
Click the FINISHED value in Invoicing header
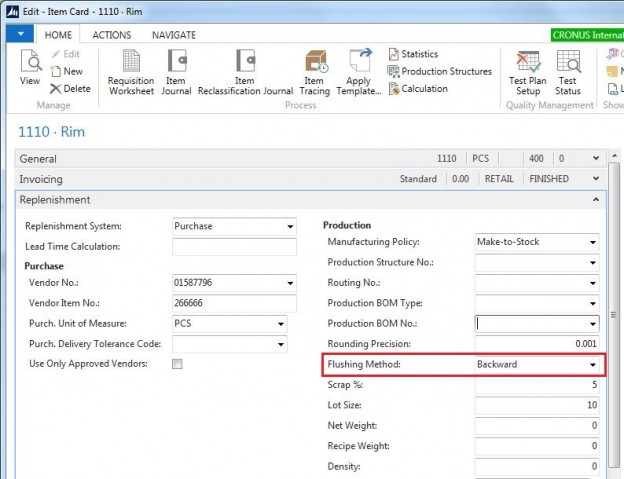pos(549,179)
